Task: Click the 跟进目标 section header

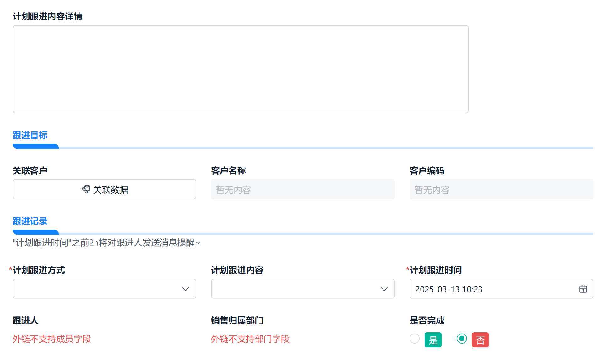Action: (x=30, y=135)
